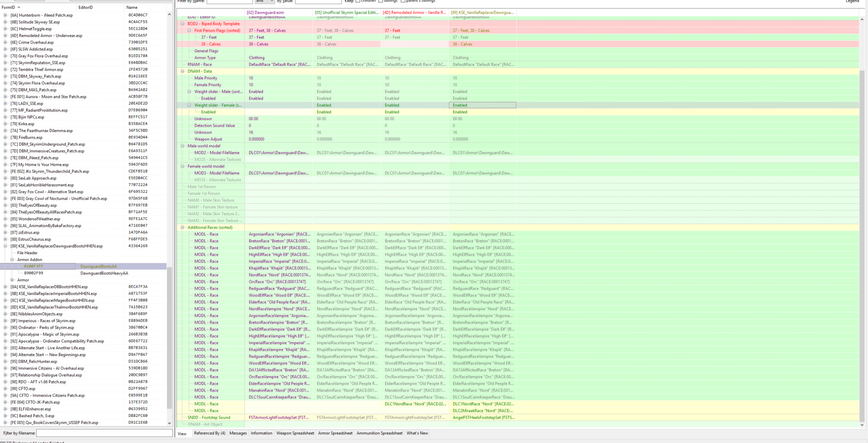The height and width of the screenshot is (443, 868).
Task: Select the RNAM - Race row label
Action: pyautogui.click(x=200, y=64)
